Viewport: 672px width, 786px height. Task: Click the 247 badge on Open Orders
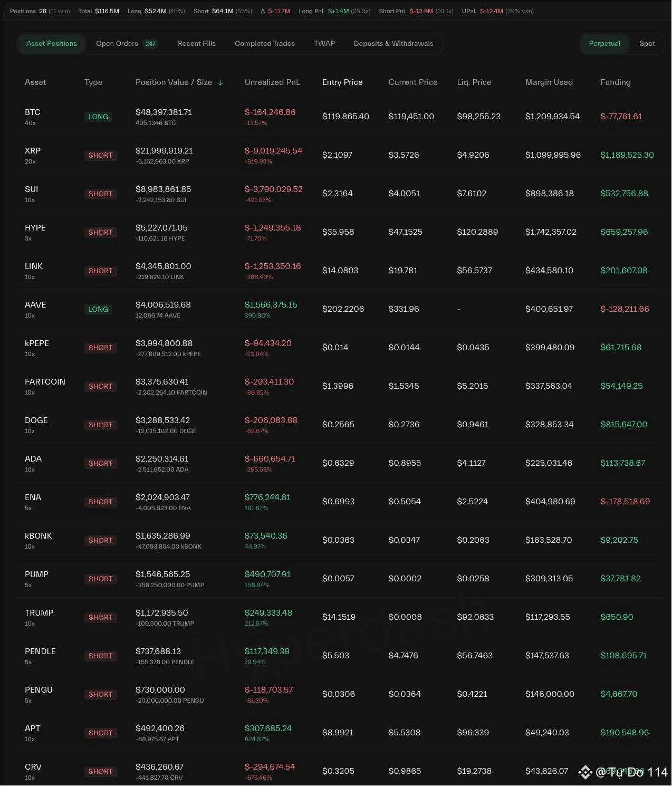(150, 44)
